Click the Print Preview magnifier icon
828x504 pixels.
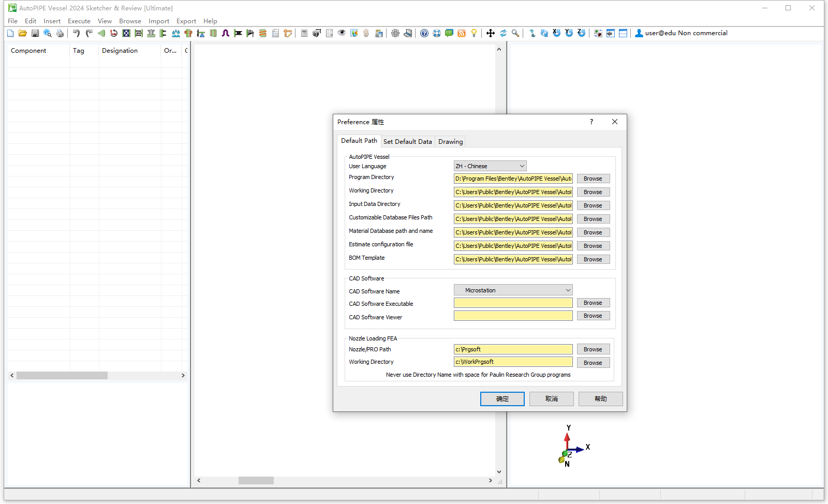click(48, 33)
